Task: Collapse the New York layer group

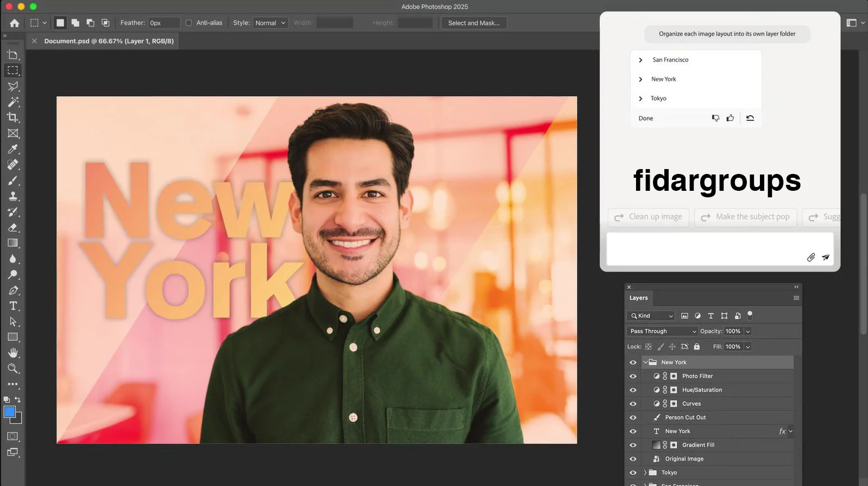Action: coord(645,362)
